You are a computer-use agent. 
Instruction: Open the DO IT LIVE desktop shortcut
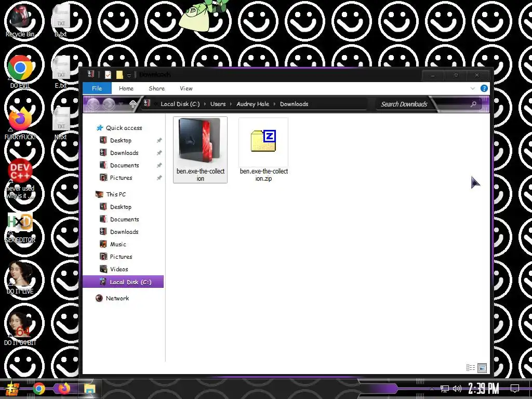(20, 277)
